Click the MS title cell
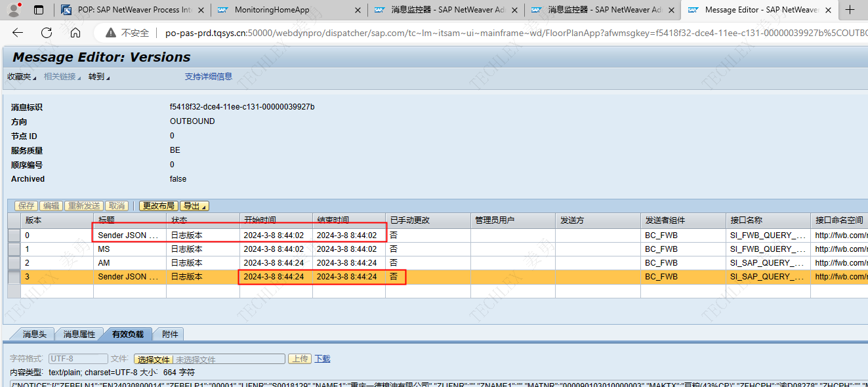The image size is (868, 387). click(130, 249)
